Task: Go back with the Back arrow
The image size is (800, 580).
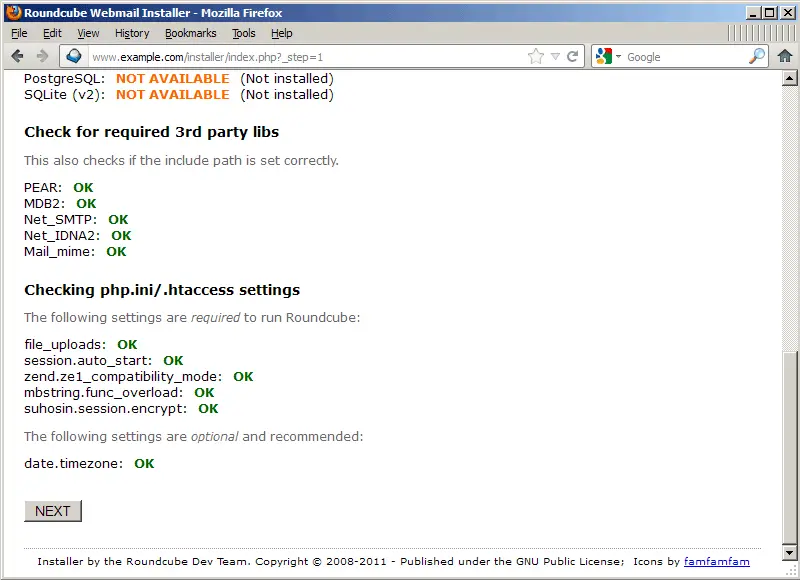Action: tap(17, 56)
